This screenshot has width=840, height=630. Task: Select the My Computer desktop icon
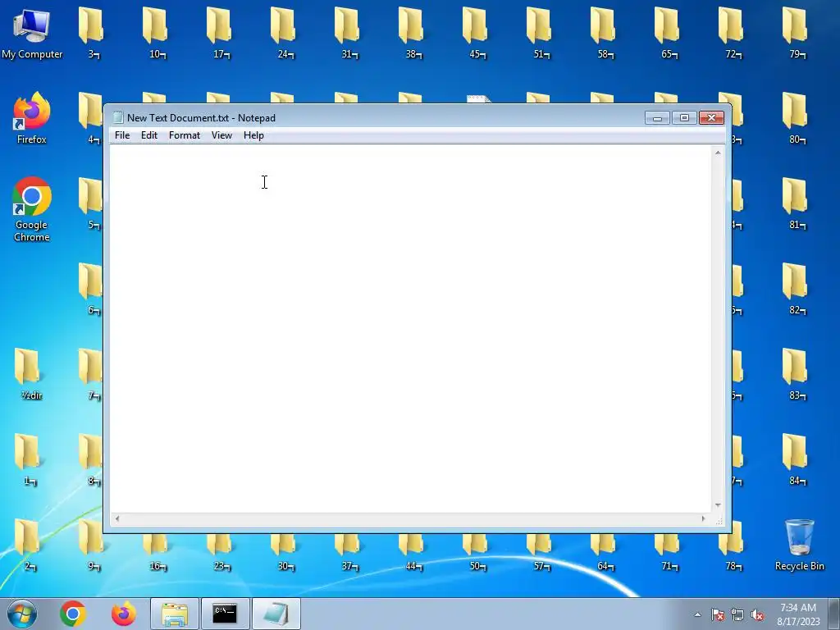coord(32,34)
